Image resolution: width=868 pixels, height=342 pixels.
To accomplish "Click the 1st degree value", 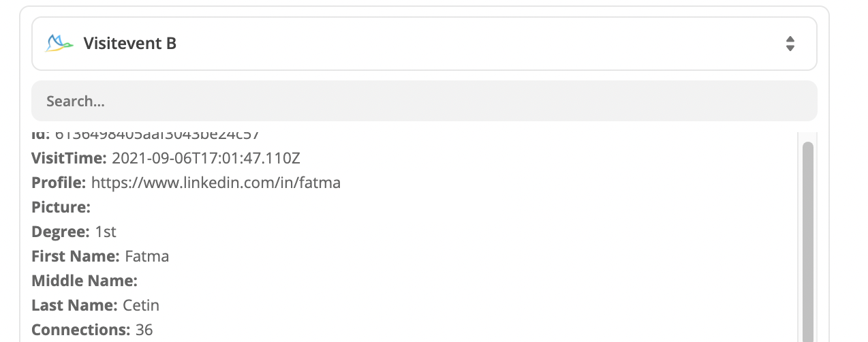I will coord(106,232).
